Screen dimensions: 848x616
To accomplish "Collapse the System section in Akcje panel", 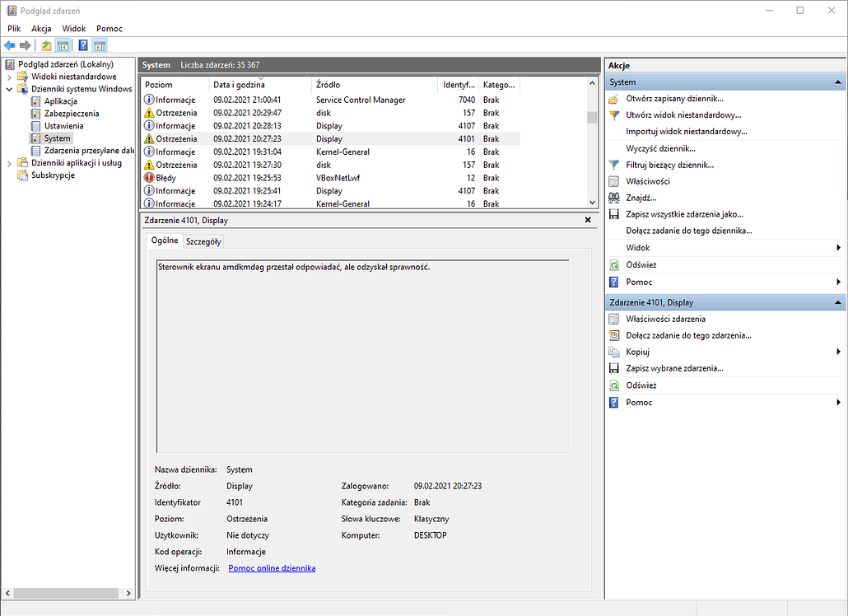I will [836, 82].
